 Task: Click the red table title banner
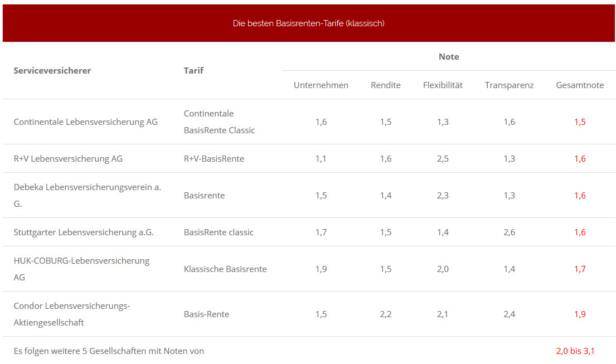point(308,23)
